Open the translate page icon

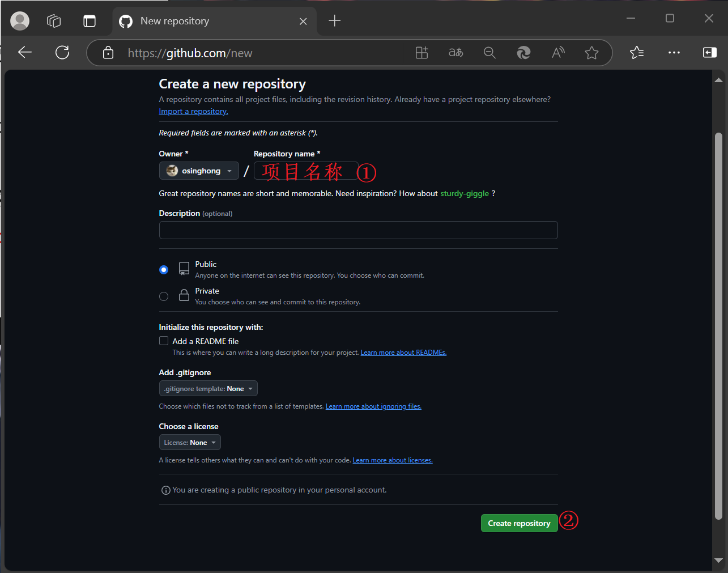(x=455, y=53)
